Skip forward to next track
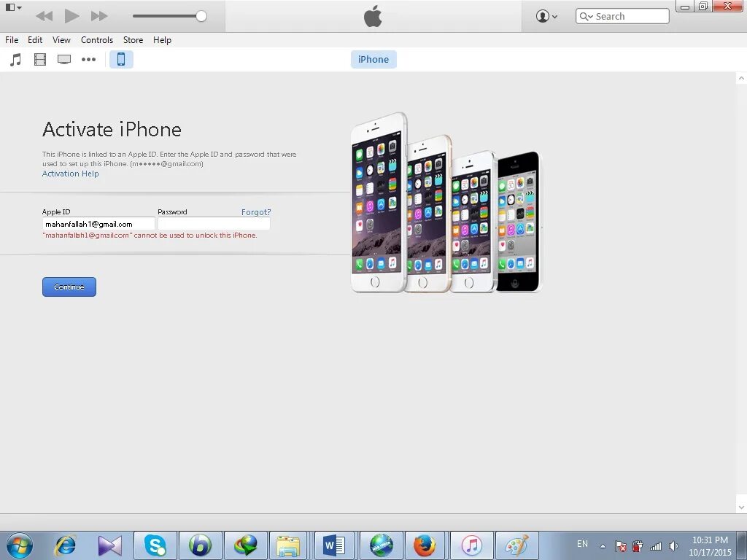This screenshot has height=560, width=747. pos(99,16)
